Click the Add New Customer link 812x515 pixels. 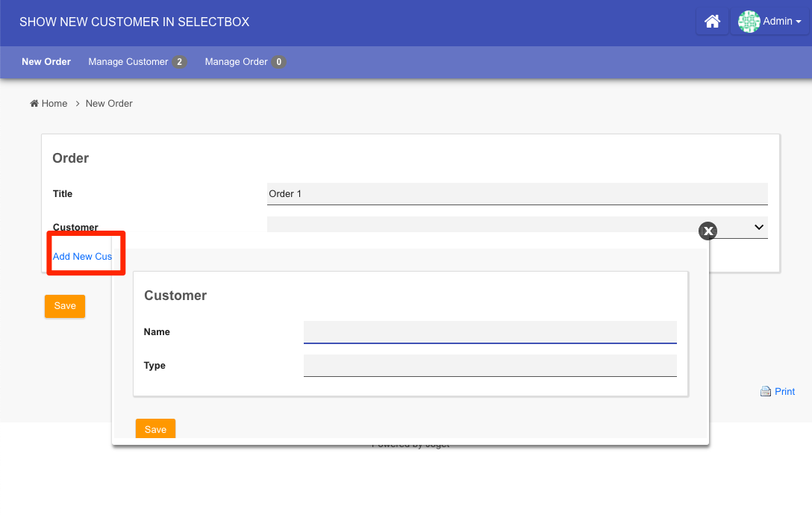pyautogui.click(x=82, y=257)
